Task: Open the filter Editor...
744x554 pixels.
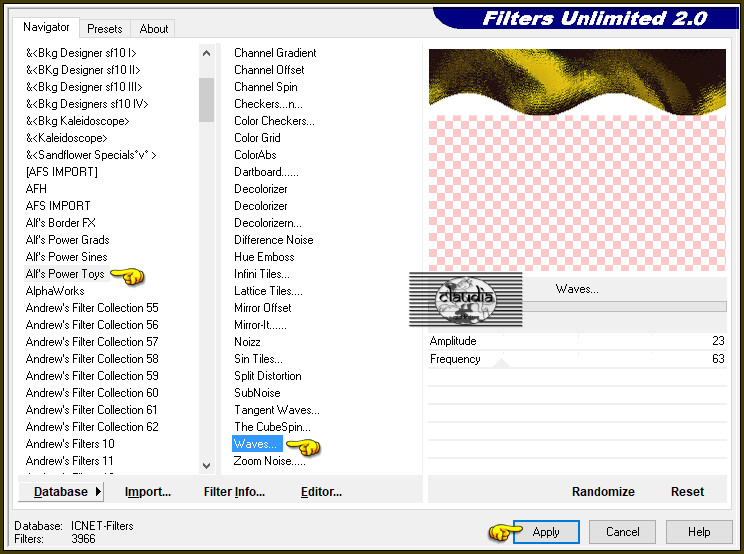Action: click(x=321, y=492)
